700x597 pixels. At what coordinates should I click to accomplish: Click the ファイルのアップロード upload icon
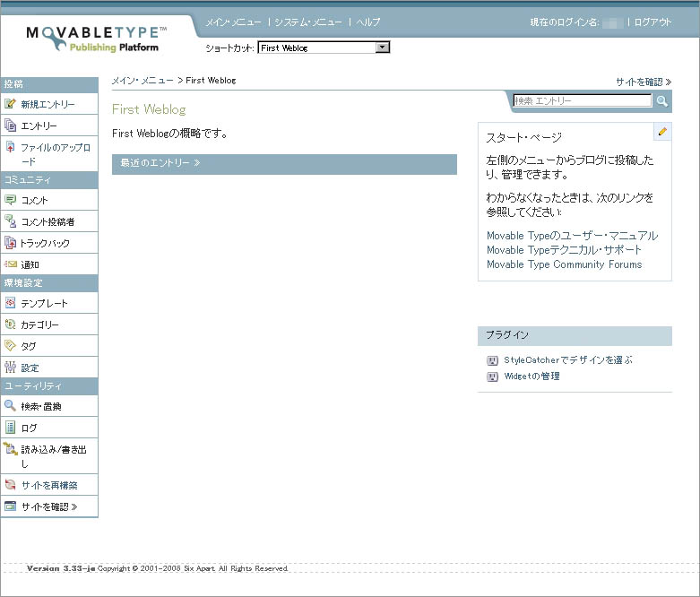(10, 146)
